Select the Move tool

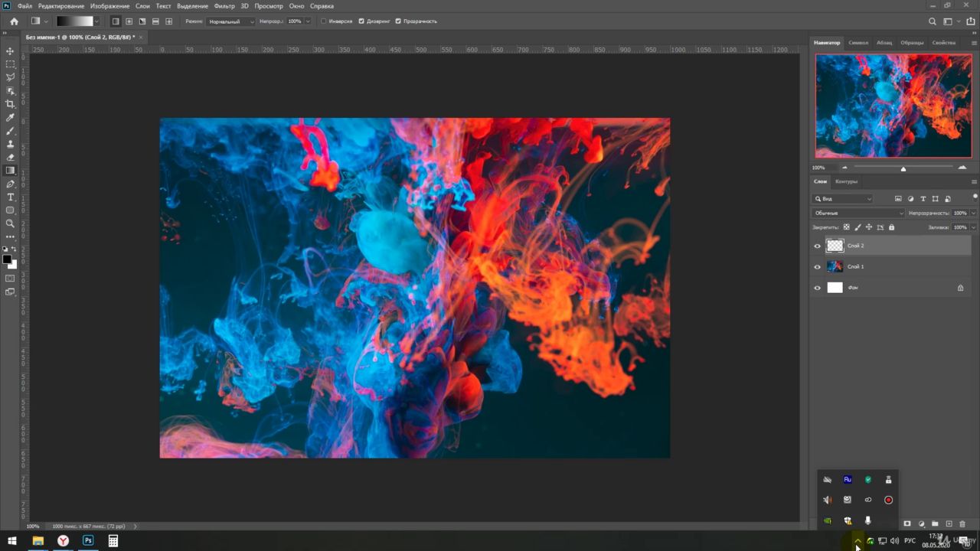(10, 51)
